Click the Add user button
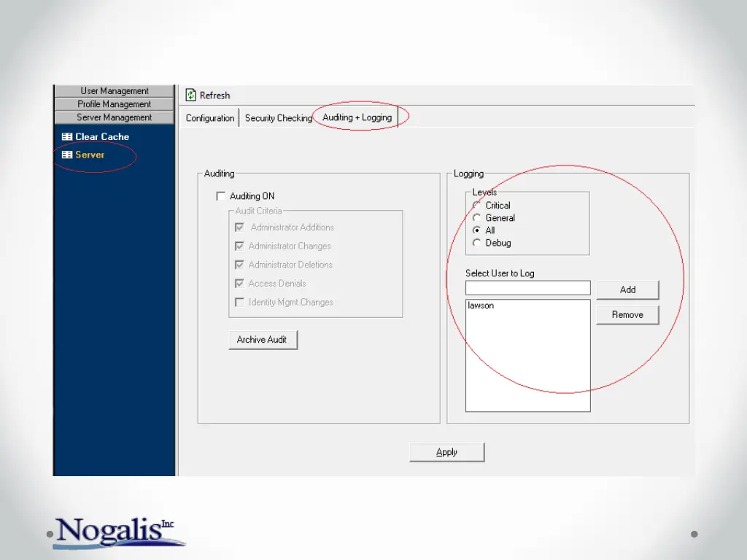This screenshot has height=560, width=747. click(627, 289)
